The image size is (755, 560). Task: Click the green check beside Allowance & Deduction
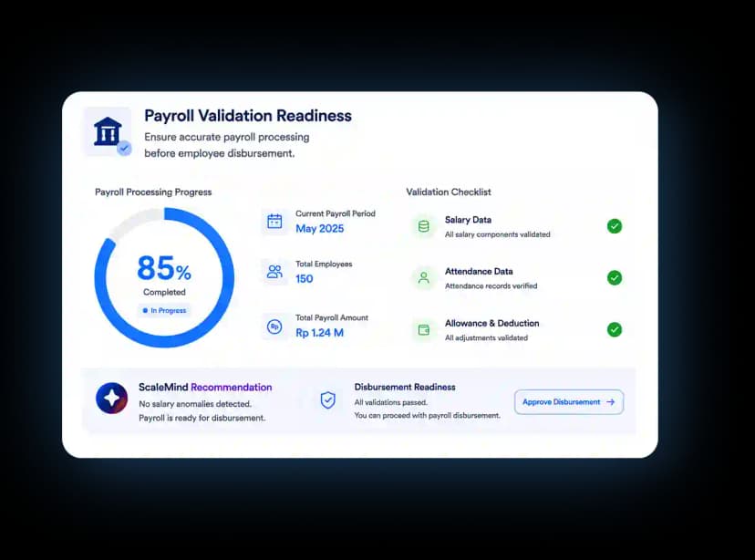(x=615, y=330)
